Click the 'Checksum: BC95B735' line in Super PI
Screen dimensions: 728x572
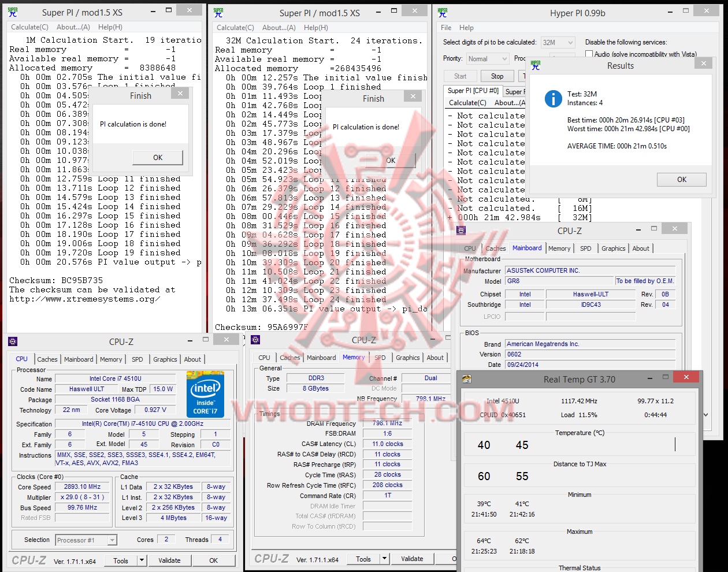point(56,280)
